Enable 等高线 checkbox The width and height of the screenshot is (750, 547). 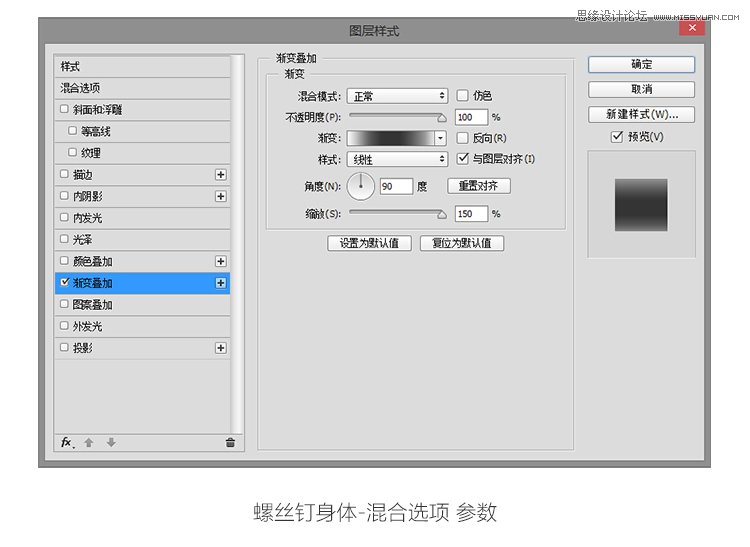tap(72, 131)
